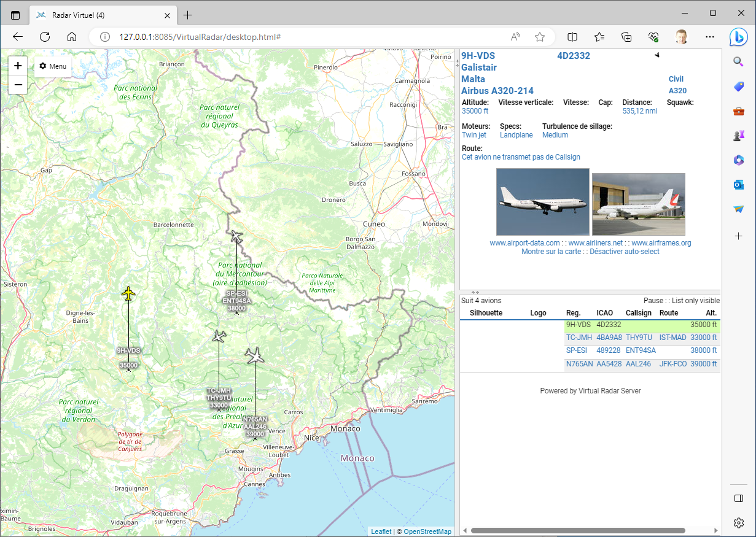Image resolution: width=756 pixels, height=537 pixels.
Task: Add this page to favorites
Action: 540,37
